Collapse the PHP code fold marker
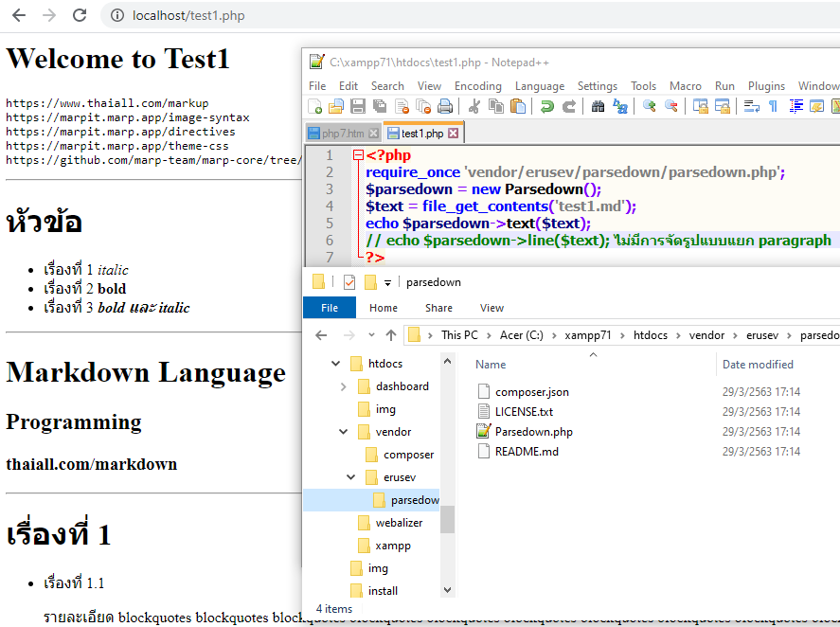Viewport: 840px width, 627px height. tap(358, 155)
